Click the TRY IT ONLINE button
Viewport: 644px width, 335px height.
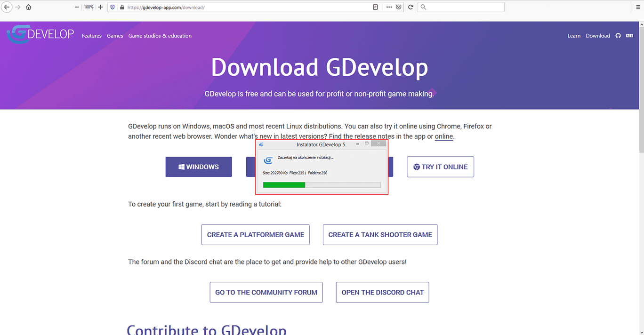click(x=440, y=167)
